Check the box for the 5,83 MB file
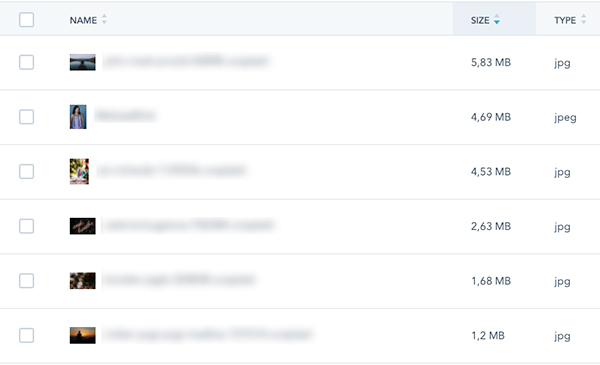Viewport: 600px width, 365px height. [26, 62]
